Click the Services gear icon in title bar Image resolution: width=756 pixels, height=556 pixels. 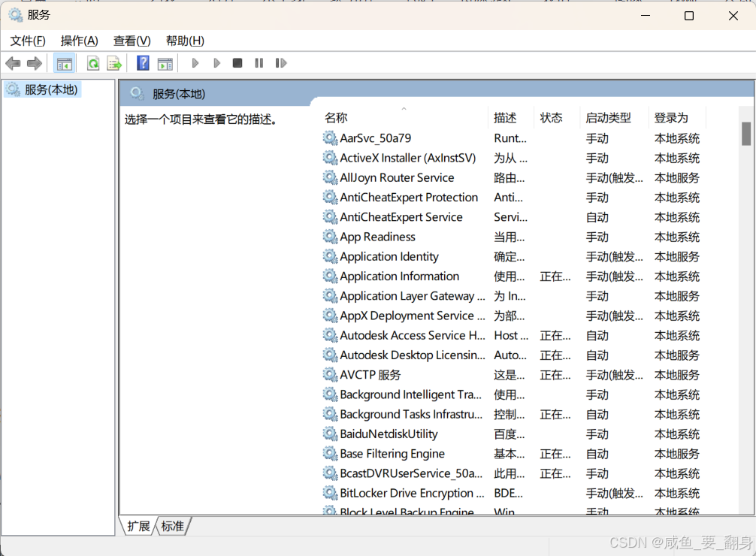pyautogui.click(x=16, y=16)
